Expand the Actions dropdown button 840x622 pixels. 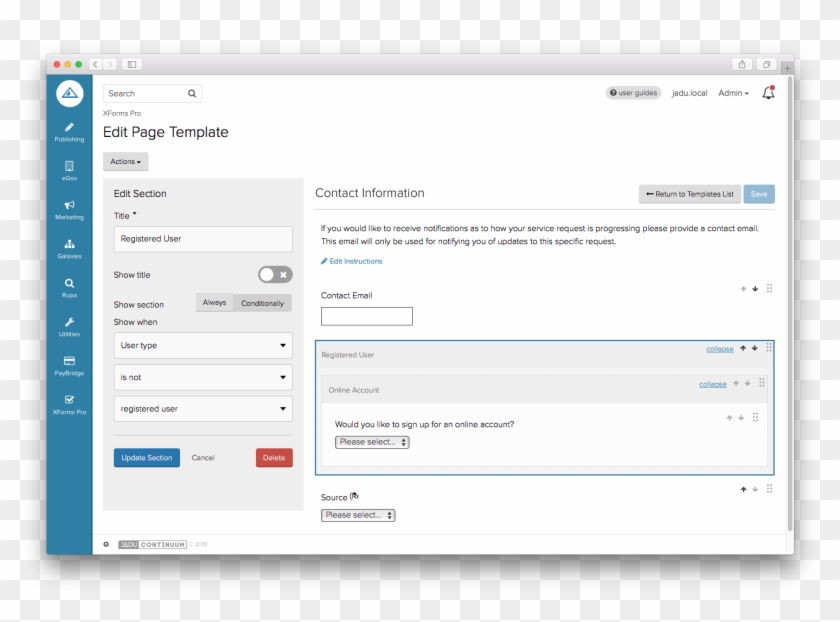point(125,161)
